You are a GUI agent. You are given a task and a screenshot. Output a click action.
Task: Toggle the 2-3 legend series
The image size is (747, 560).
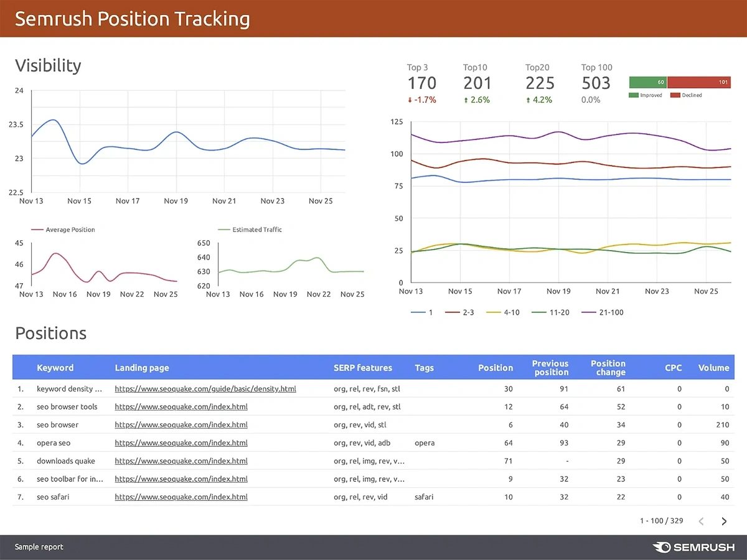pos(460,312)
